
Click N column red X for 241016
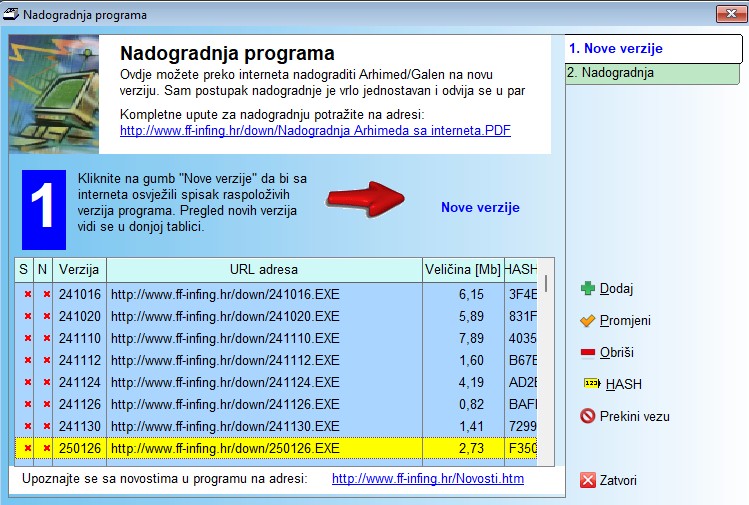[x=47, y=294]
